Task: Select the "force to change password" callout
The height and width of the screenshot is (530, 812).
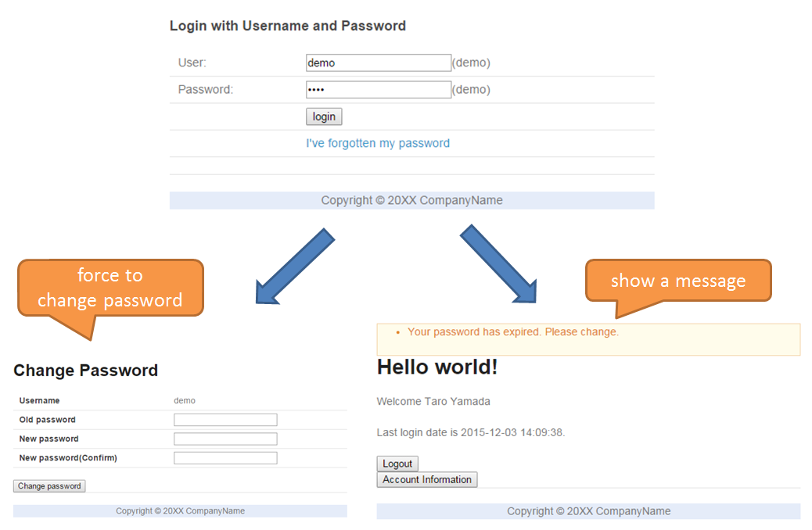Action: (110, 288)
